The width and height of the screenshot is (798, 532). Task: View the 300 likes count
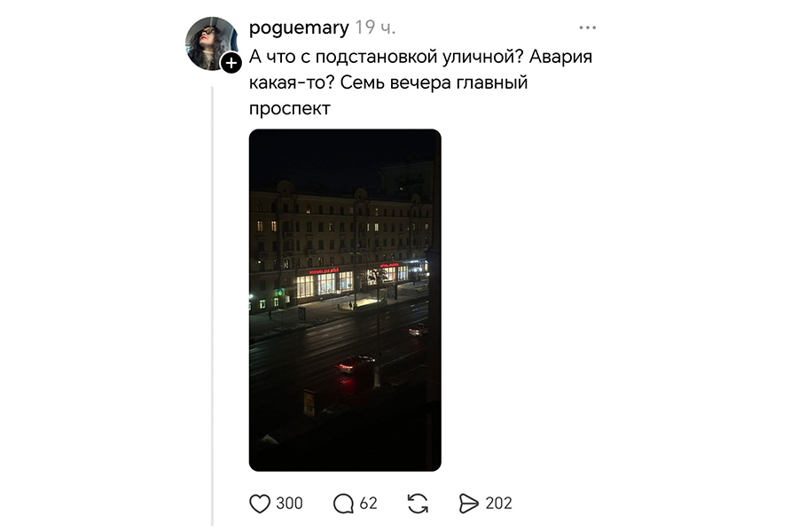(289, 504)
